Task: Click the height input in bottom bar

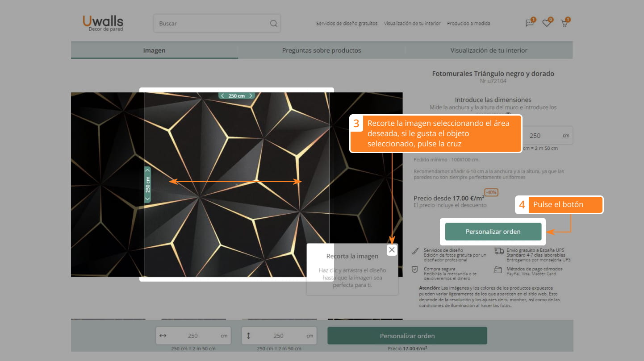Action: point(279,336)
